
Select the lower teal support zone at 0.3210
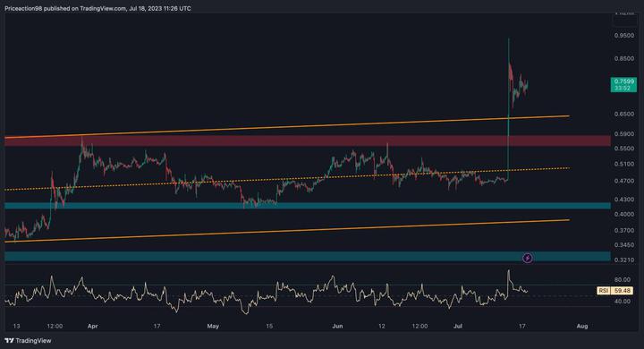click(307, 257)
